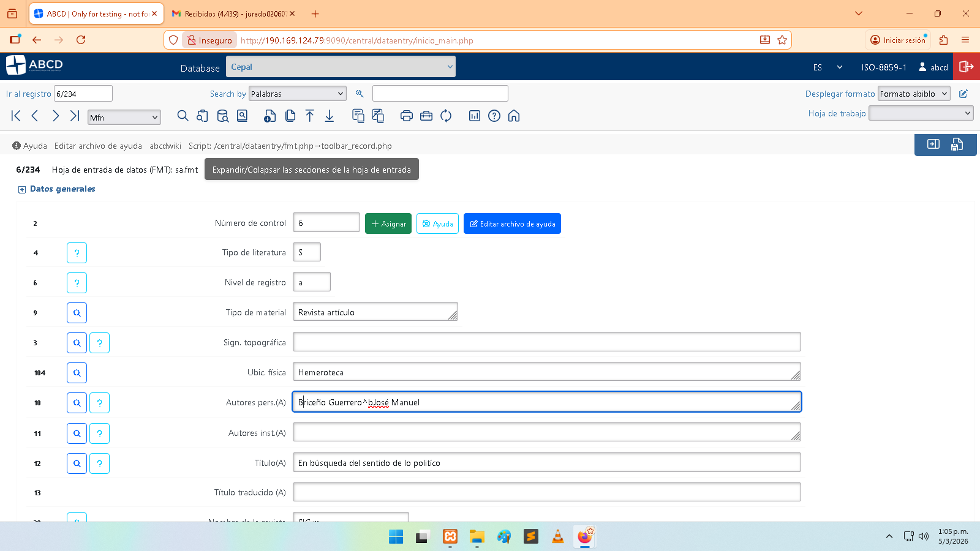Go to the first record
The height and width of the screenshot is (551, 980).
click(x=16, y=116)
